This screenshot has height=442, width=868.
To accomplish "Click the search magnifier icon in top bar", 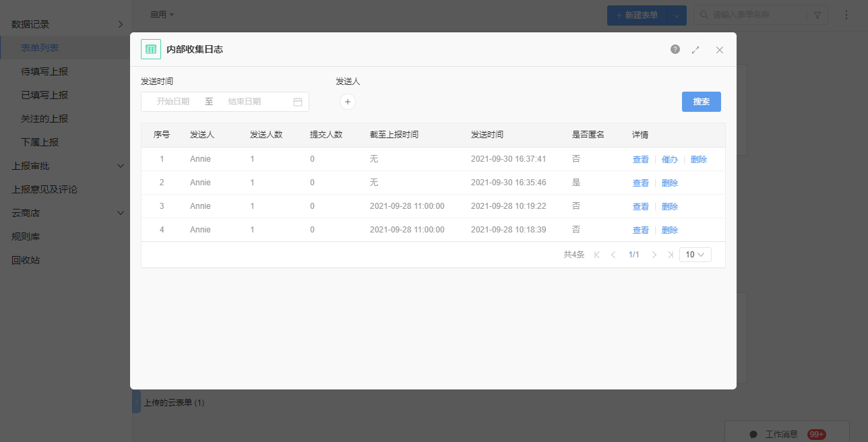I will coord(704,15).
